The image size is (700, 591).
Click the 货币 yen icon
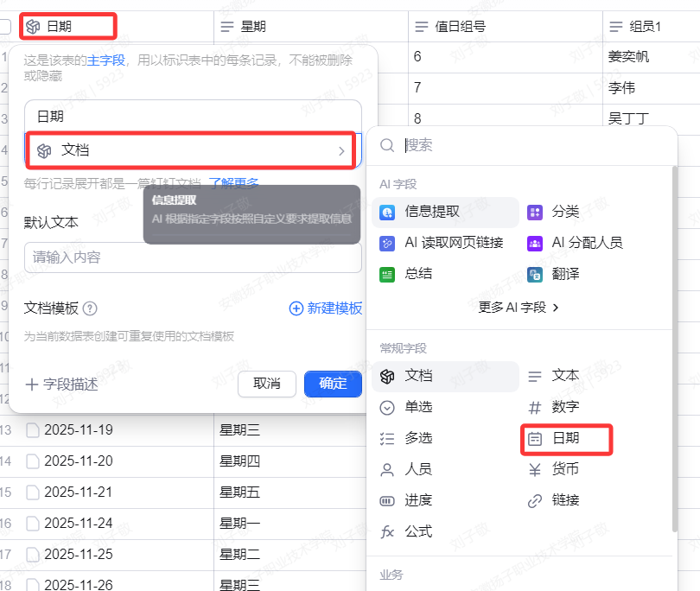(534, 470)
